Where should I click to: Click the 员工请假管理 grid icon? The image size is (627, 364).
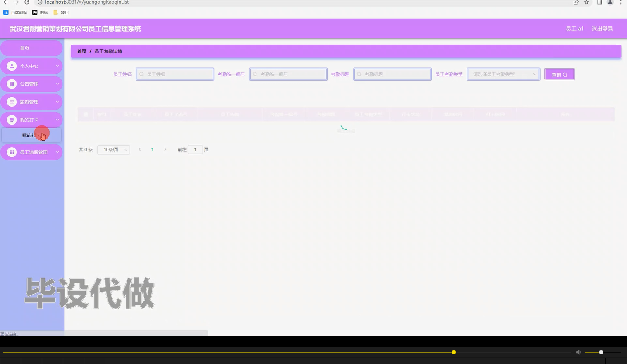[x=11, y=152]
